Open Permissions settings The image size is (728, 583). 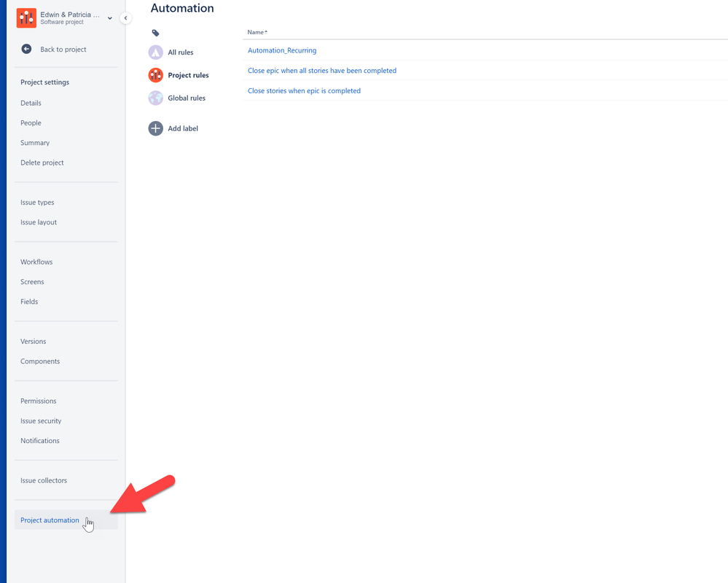pos(38,401)
